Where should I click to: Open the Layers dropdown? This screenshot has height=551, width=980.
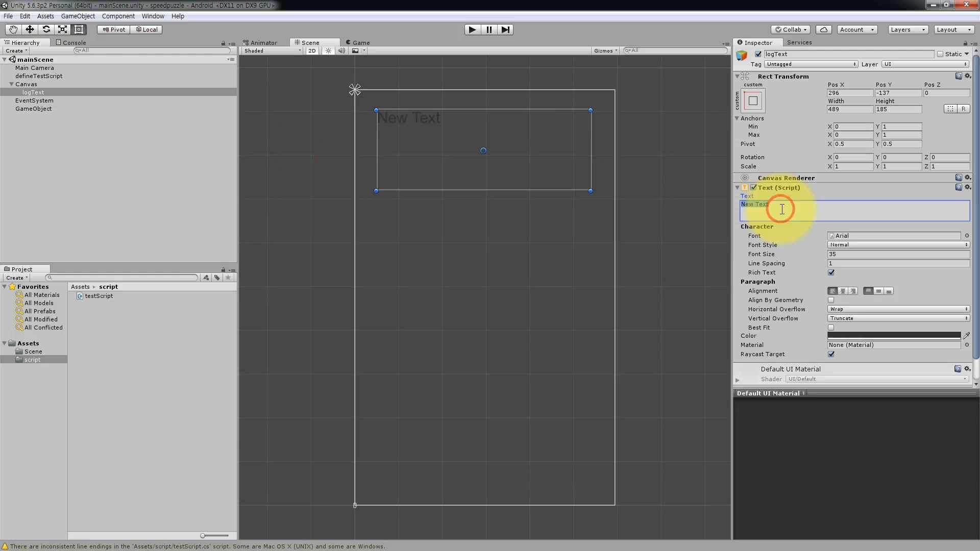(908, 30)
